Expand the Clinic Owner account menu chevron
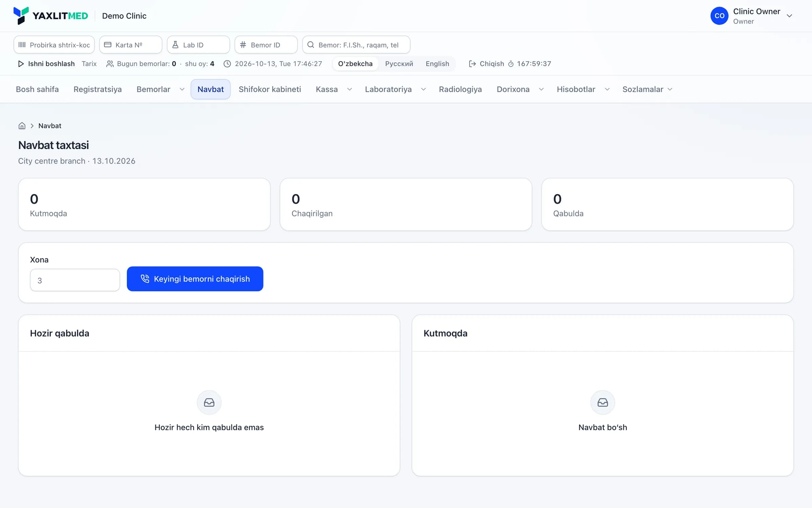 [x=789, y=16]
